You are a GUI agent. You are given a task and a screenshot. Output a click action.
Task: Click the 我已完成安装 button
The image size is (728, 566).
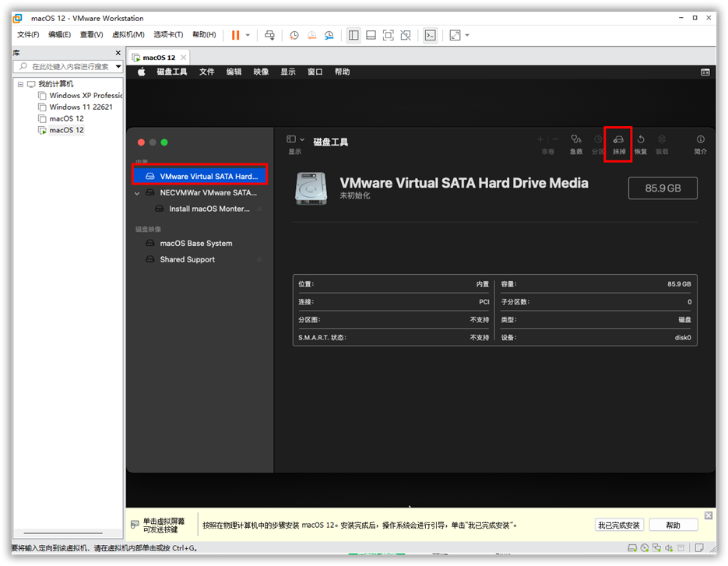(618, 526)
